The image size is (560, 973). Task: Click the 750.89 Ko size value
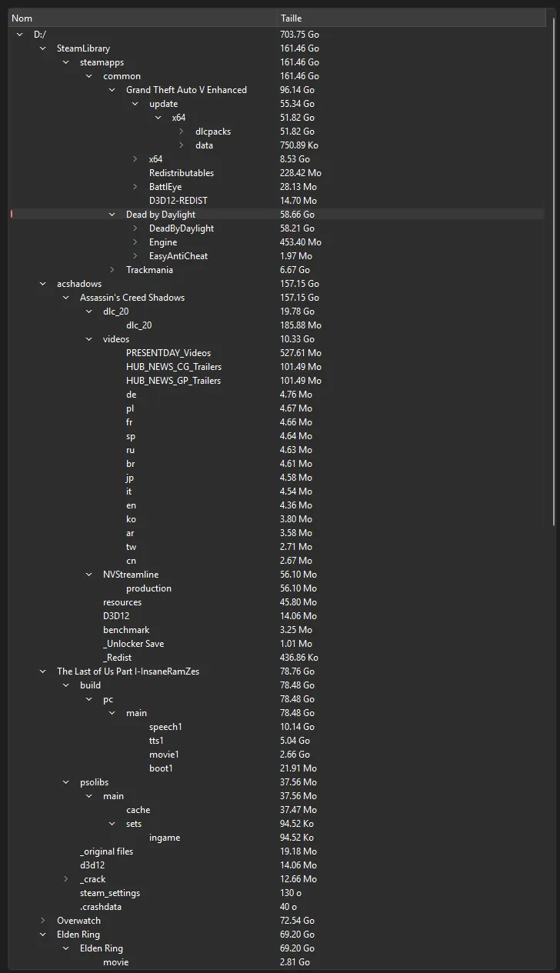(299, 145)
